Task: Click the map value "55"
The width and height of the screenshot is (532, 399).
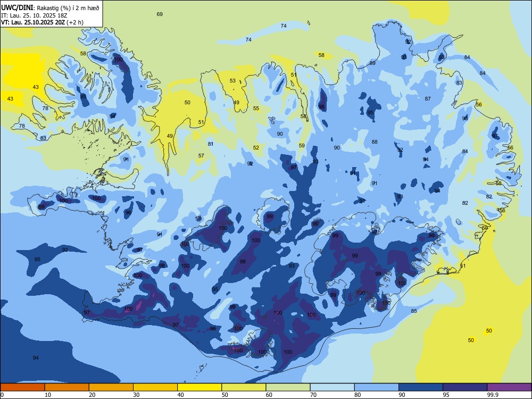Action: [256, 109]
